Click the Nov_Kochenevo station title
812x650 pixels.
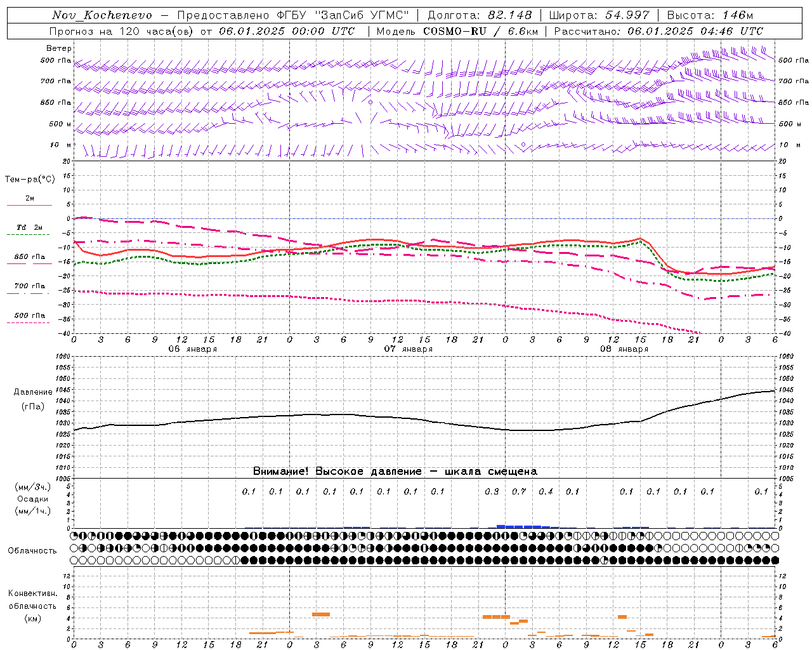(x=102, y=15)
